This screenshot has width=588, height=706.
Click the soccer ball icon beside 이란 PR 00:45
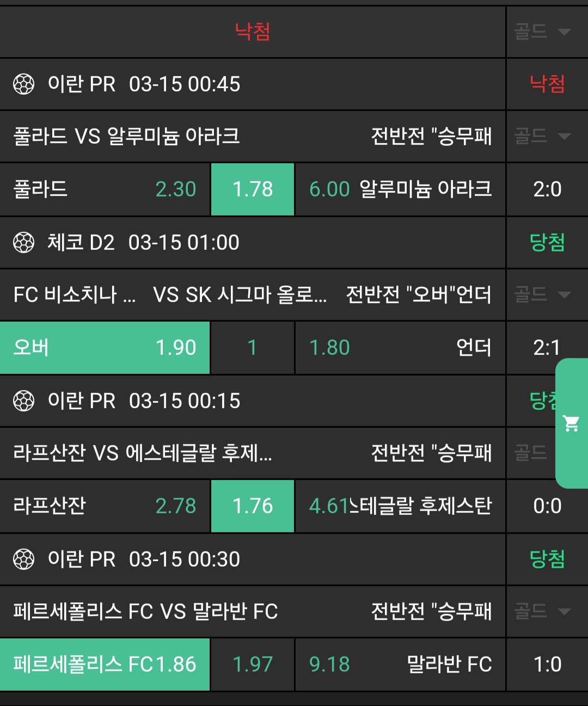click(23, 84)
